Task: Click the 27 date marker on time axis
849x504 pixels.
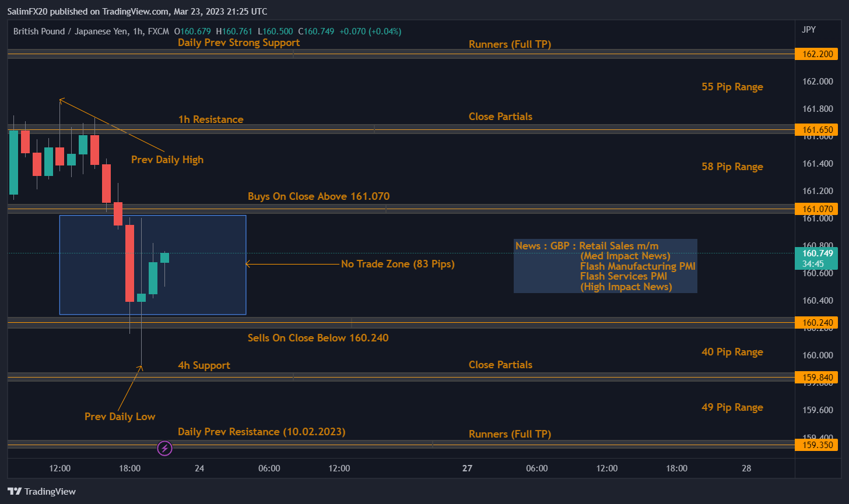Action: pos(466,468)
